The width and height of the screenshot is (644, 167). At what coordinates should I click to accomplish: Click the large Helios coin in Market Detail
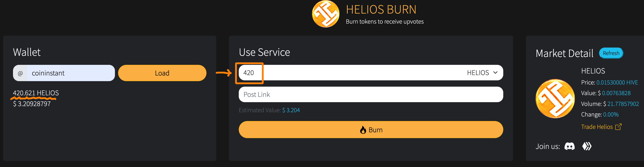[x=555, y=99]
